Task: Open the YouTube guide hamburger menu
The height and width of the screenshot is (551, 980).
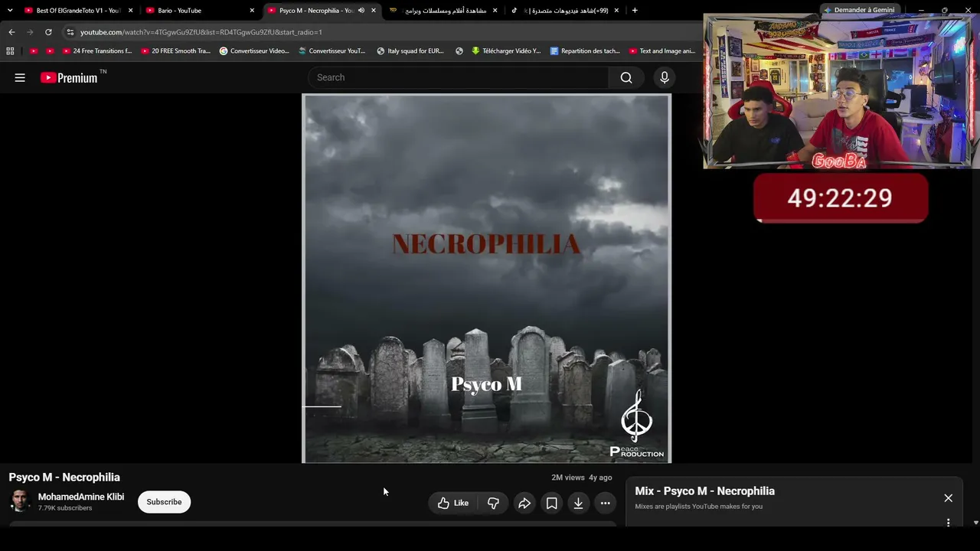Action: click(20, 77)
